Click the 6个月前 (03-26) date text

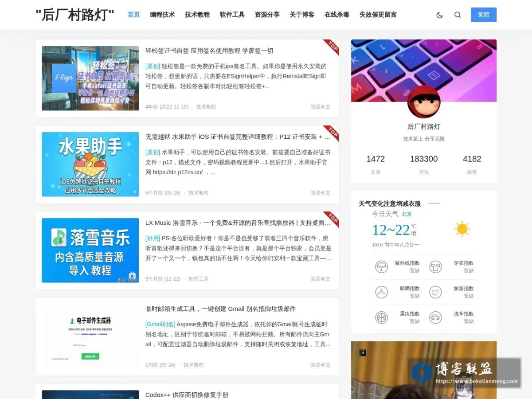163,193
